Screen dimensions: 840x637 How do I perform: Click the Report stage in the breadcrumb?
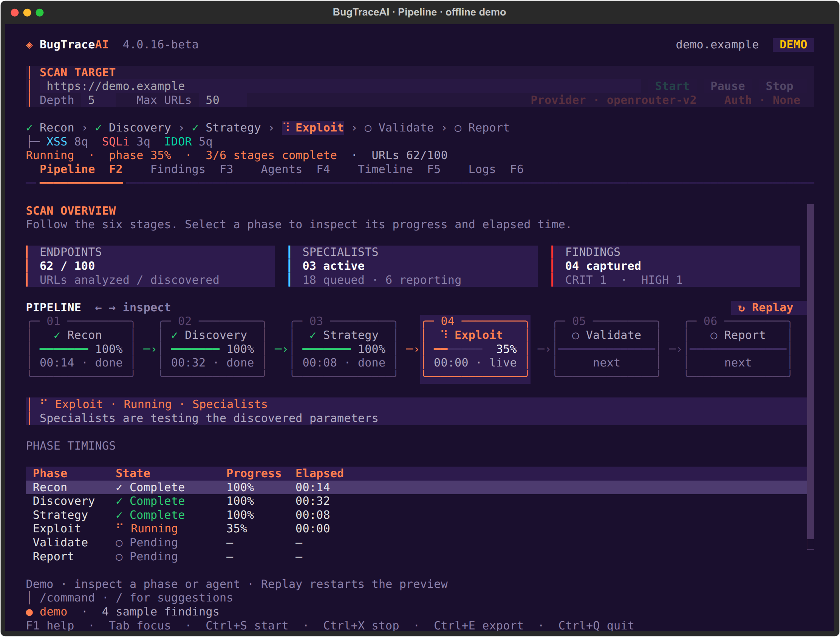click(482, 128)
